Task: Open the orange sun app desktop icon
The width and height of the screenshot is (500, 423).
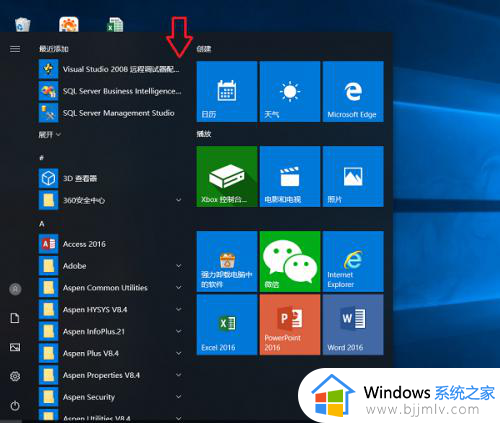Action: (x=69, y=25)
